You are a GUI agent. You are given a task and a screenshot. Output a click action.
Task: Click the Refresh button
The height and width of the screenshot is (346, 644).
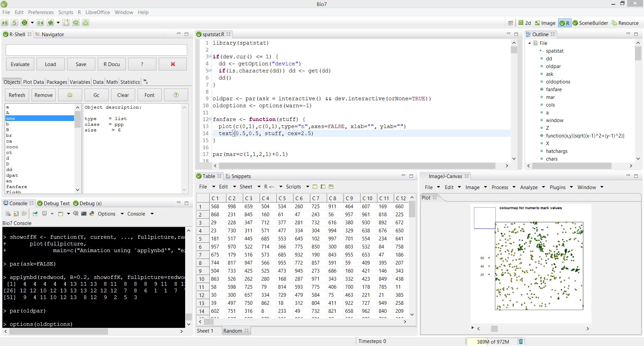pos(17,95)
